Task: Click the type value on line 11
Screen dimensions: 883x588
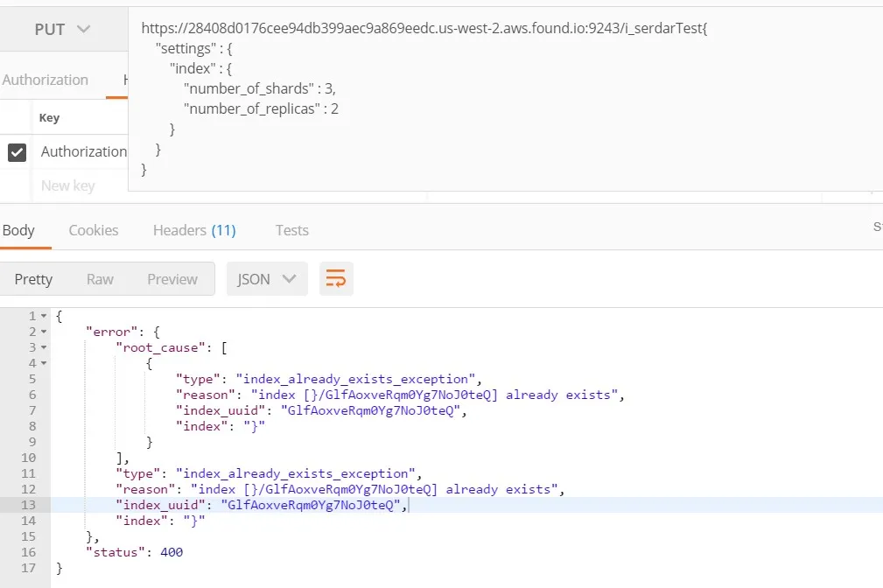Action: point(296,473)
